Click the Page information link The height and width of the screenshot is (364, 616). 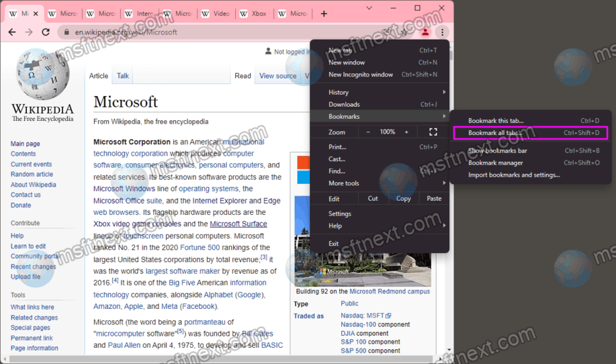pos(34,349)
